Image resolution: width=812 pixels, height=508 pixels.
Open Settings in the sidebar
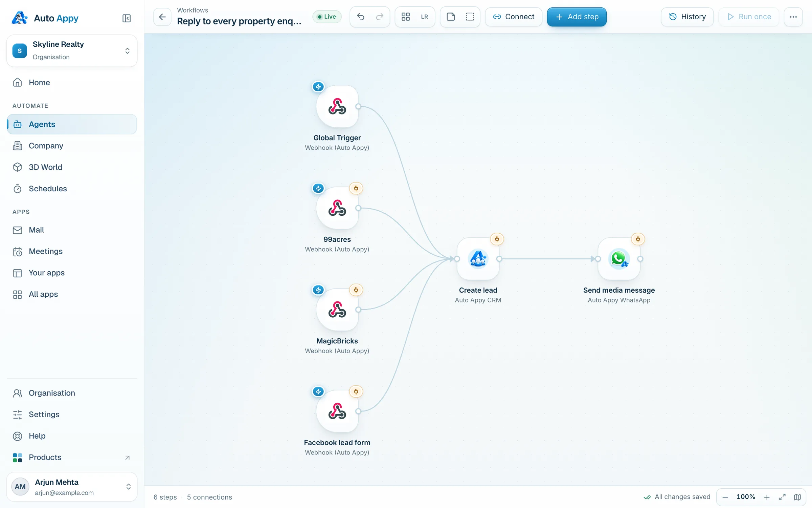click(x=72, y=414)
